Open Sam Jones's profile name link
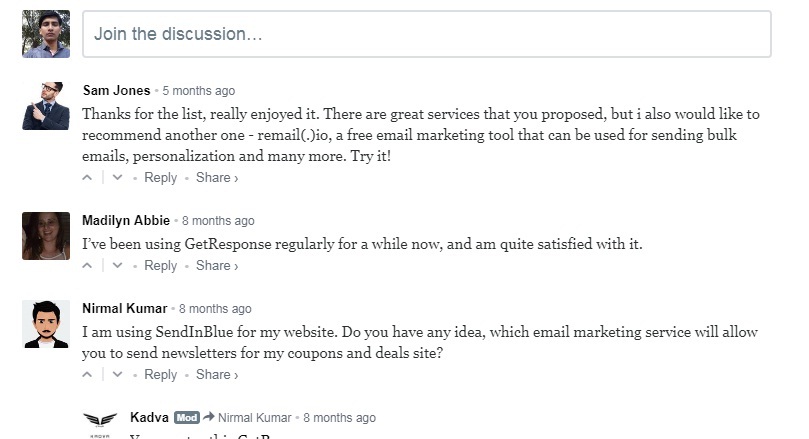809x439 pixels. 117,90
